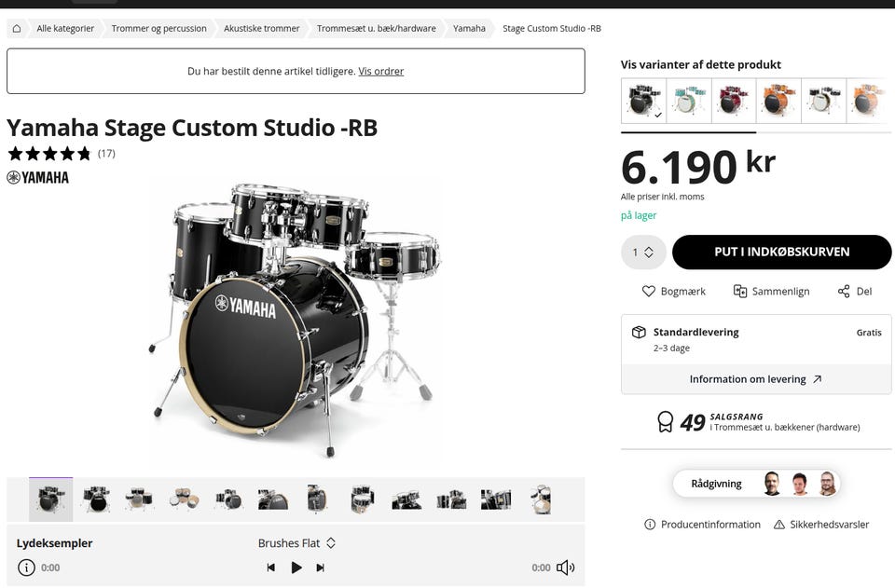Open the Rådgivning advisor chat

[x=756, y=484]
